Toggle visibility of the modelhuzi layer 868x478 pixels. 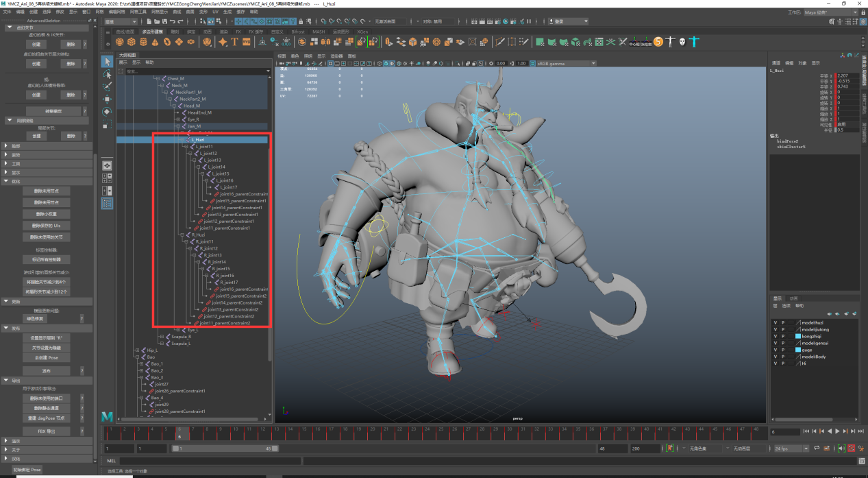coord(776,323)
